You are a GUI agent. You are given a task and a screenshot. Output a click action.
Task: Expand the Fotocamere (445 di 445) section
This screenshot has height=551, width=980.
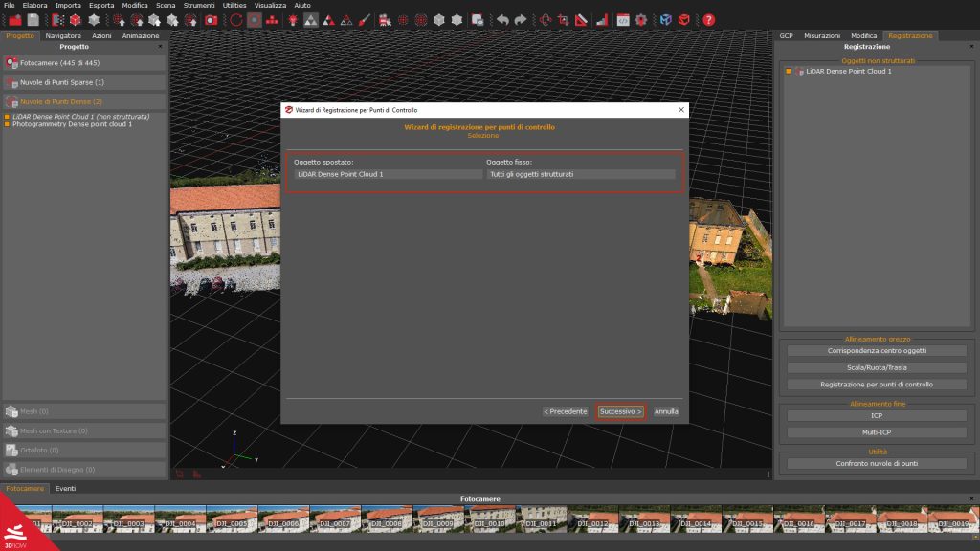tap(84, 63)
